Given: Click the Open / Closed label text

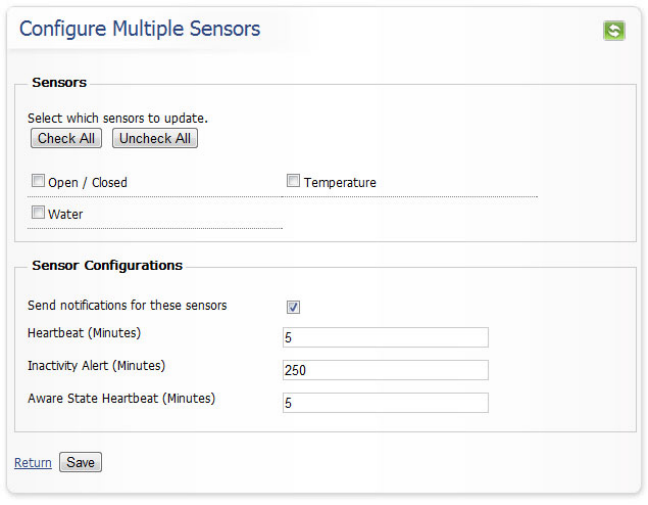Looking at the screenshot, I should pos(88,183).
